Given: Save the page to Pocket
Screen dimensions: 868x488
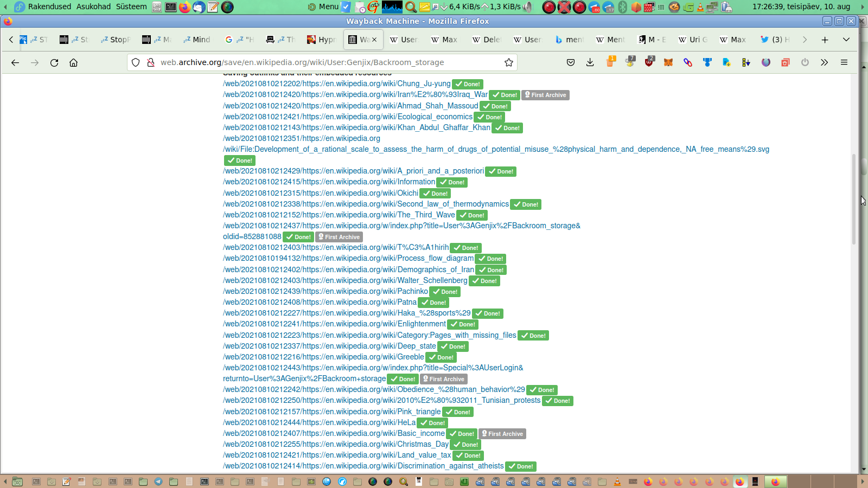Looking at the screenshot, I should 571,62.
